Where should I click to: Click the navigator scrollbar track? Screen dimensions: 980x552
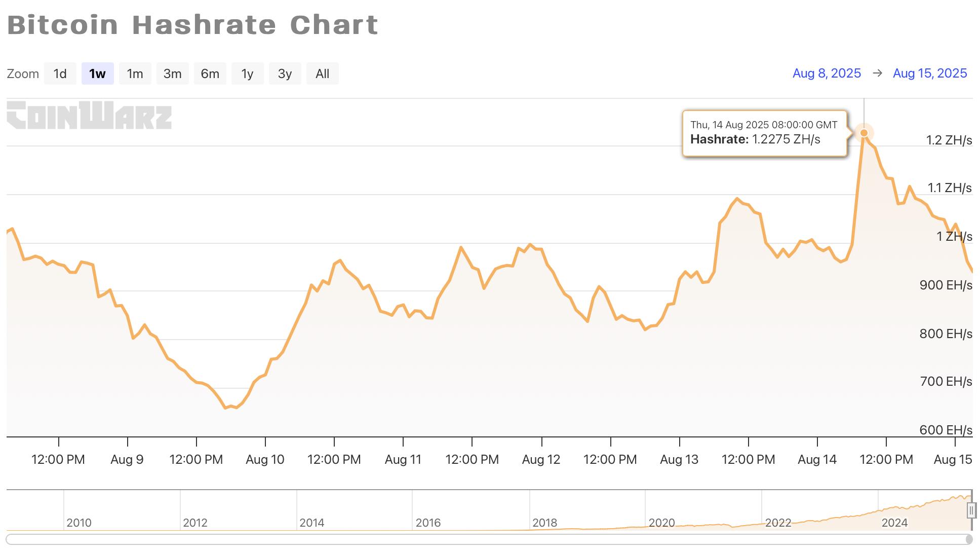[486, 539]
